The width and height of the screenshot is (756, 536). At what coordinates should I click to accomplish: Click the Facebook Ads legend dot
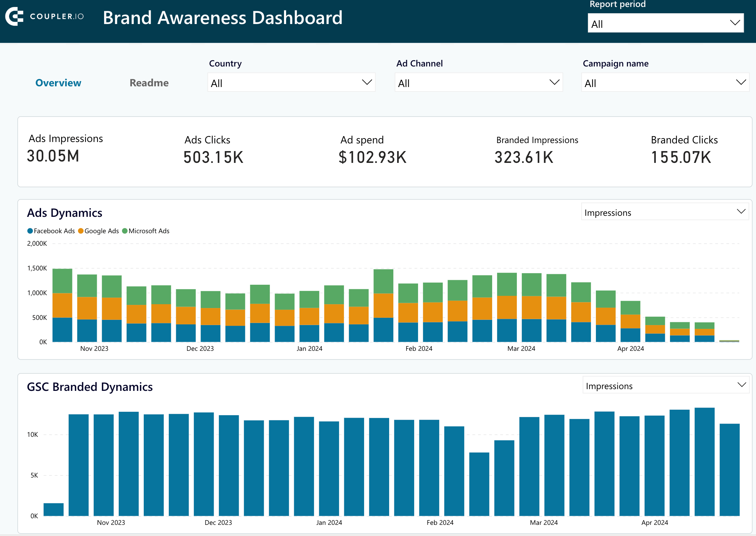[30, 231]
